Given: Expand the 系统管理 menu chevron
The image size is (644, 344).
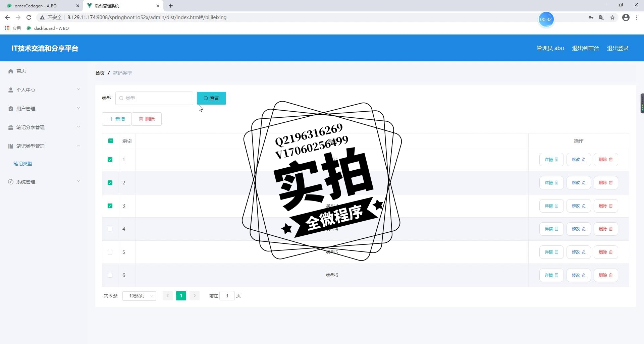Looking at the screenshot, I should [78, 181].
